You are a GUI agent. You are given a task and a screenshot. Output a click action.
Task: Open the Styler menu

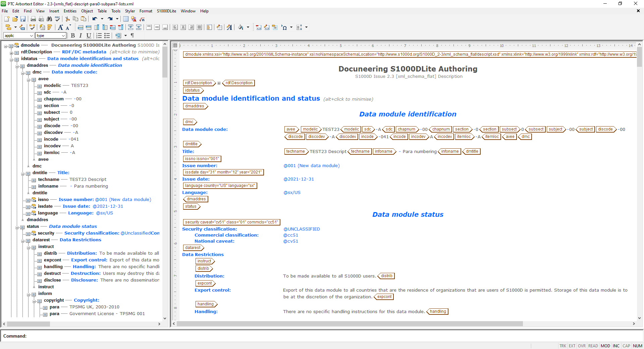click(x=130, y=11)
